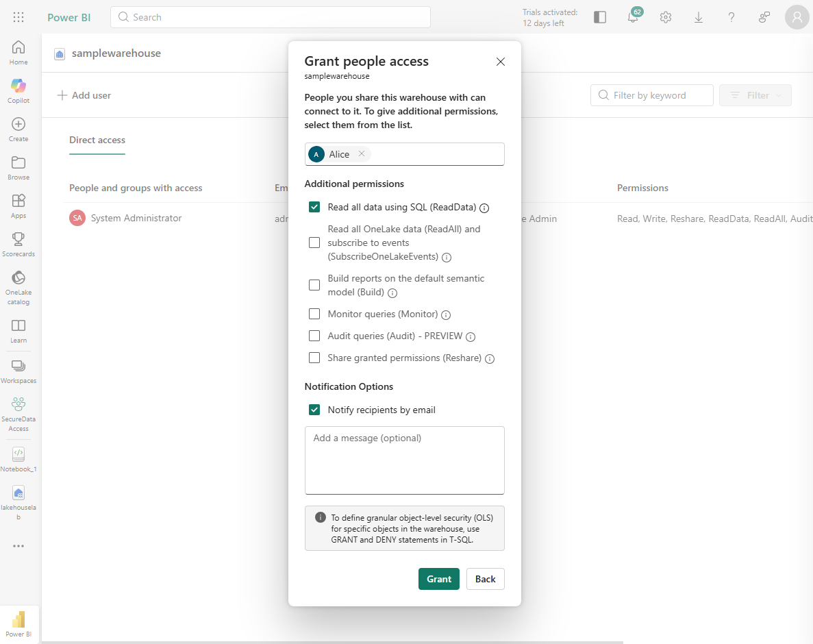Click the Alice recipient chip
Image resolution: width=813 pixels, height=644 pixels.
pyautogui.click(x=338, y=154)
